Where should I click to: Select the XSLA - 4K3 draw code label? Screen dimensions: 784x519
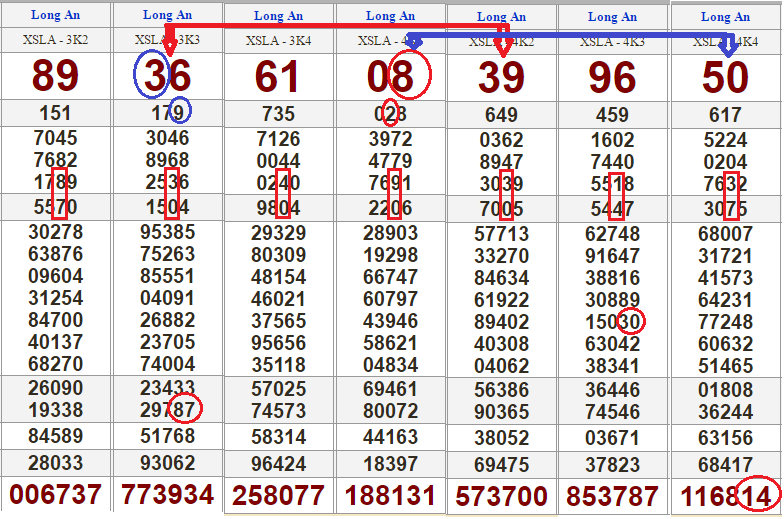pyautogui.click(x=614, y=42)
